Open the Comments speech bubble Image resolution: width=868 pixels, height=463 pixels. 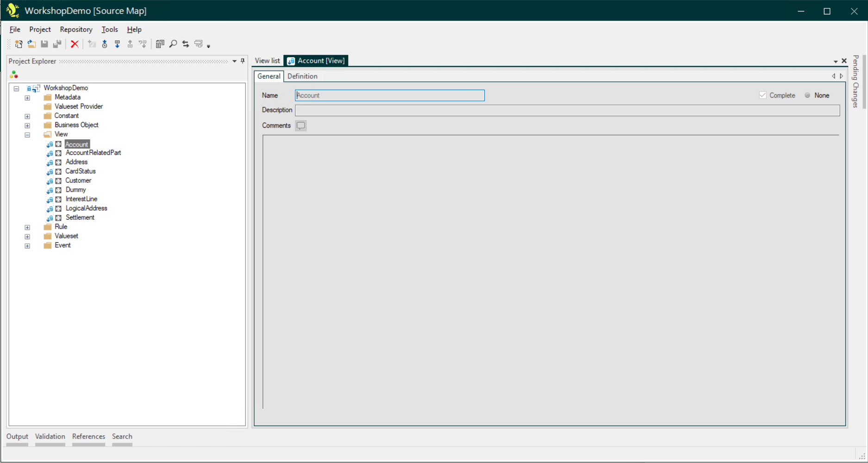(x=301, y=125)
